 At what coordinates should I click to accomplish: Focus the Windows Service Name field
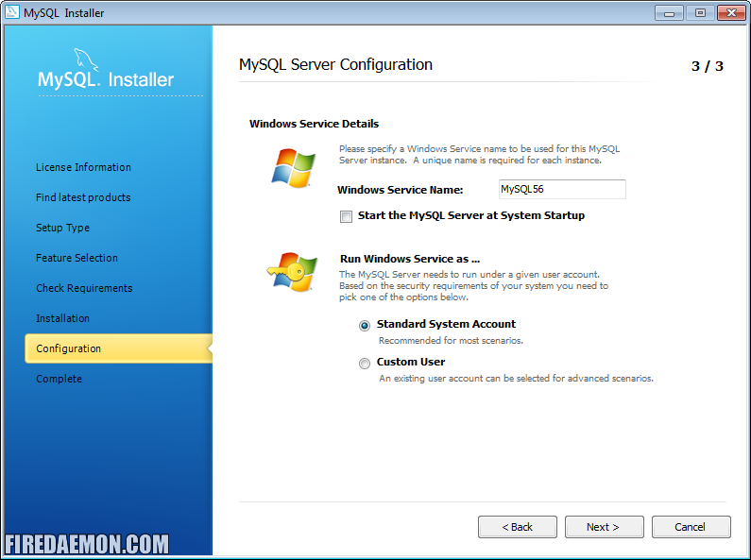(x=562, y=189)
